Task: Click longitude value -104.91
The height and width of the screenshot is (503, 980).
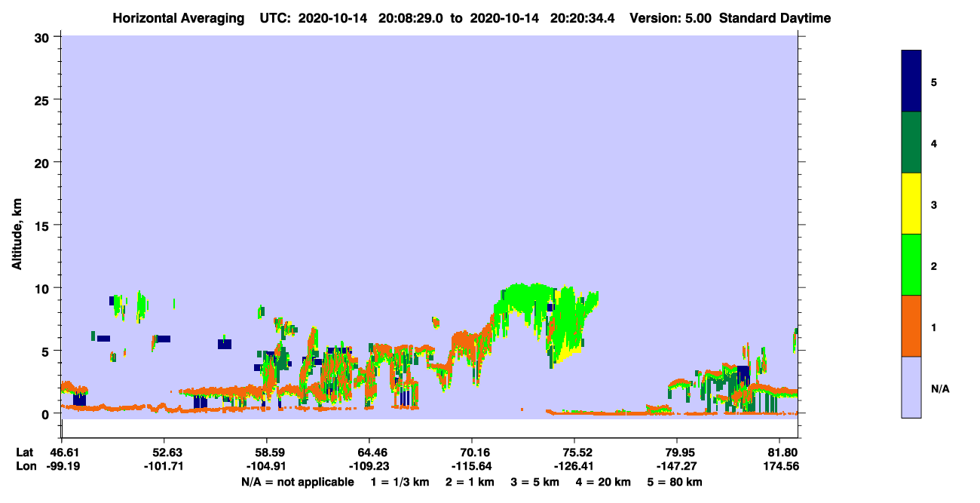Action: (x=267, y=466)
